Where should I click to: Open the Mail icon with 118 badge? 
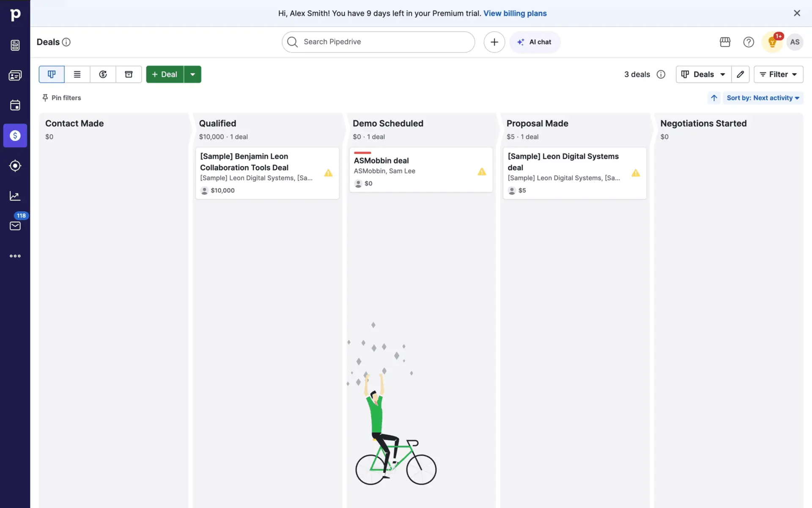15,226
